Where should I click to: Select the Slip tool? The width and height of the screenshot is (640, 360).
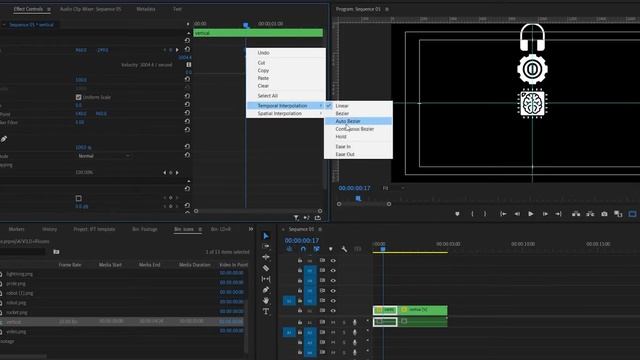pyautogui.click(x=266, y=279)
